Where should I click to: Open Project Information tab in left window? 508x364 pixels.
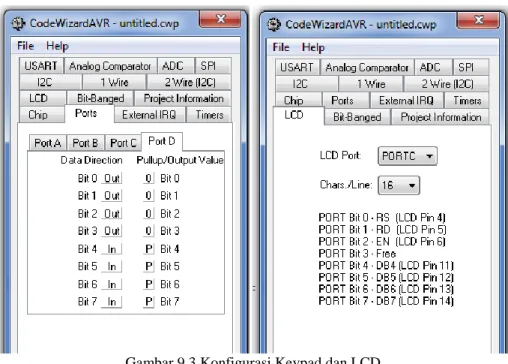[183, 98]
